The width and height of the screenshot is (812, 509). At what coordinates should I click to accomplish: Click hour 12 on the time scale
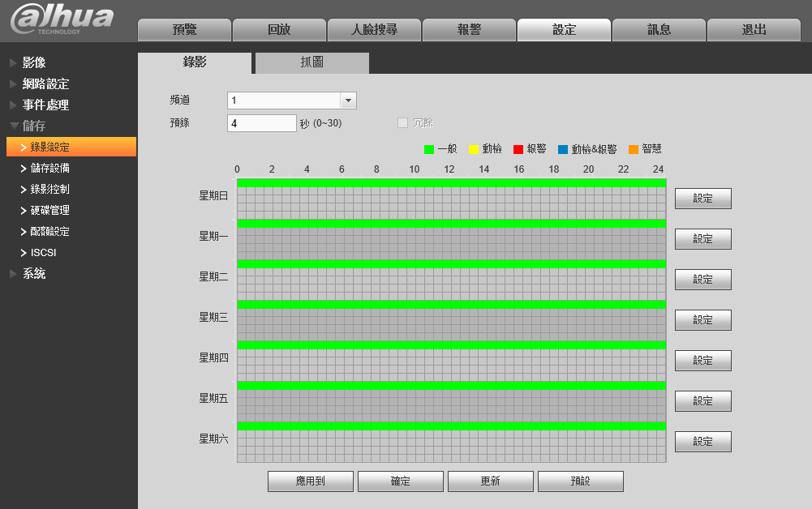coord(449,169)
